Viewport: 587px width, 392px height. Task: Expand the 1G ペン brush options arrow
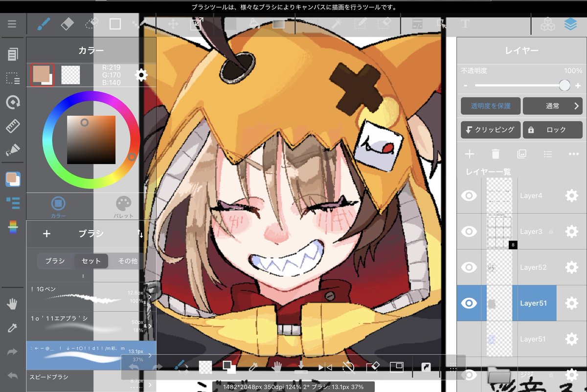coord(150,296)
